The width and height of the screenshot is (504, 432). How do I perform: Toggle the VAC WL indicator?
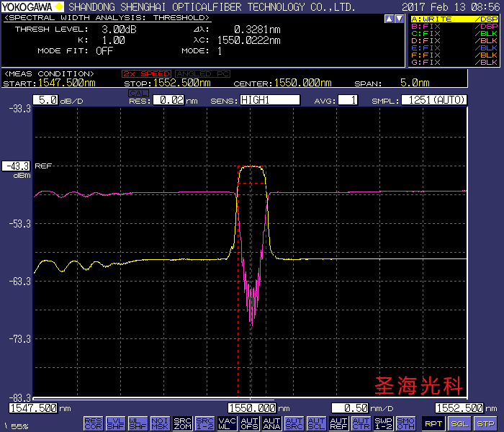point(227,423)
